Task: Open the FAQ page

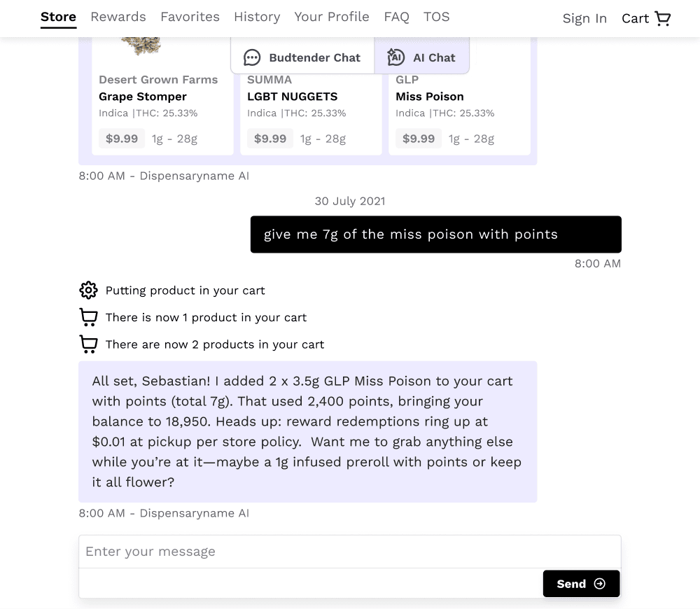Action: (x=396, y=17)
